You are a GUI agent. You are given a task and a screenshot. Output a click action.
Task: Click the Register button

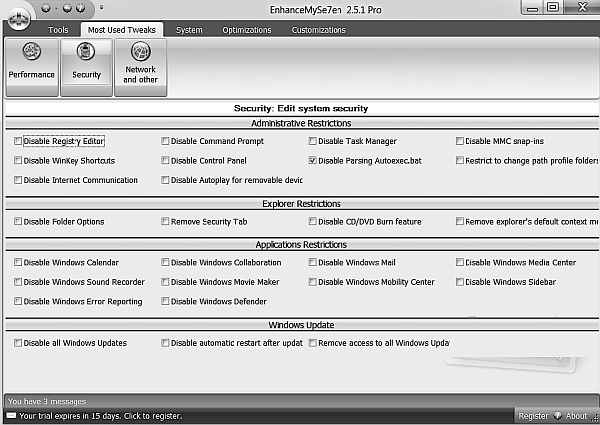[x=533, y=416]
